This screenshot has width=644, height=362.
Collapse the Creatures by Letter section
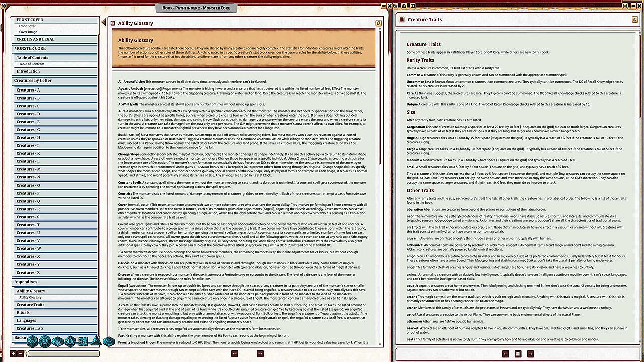(55, 81)
